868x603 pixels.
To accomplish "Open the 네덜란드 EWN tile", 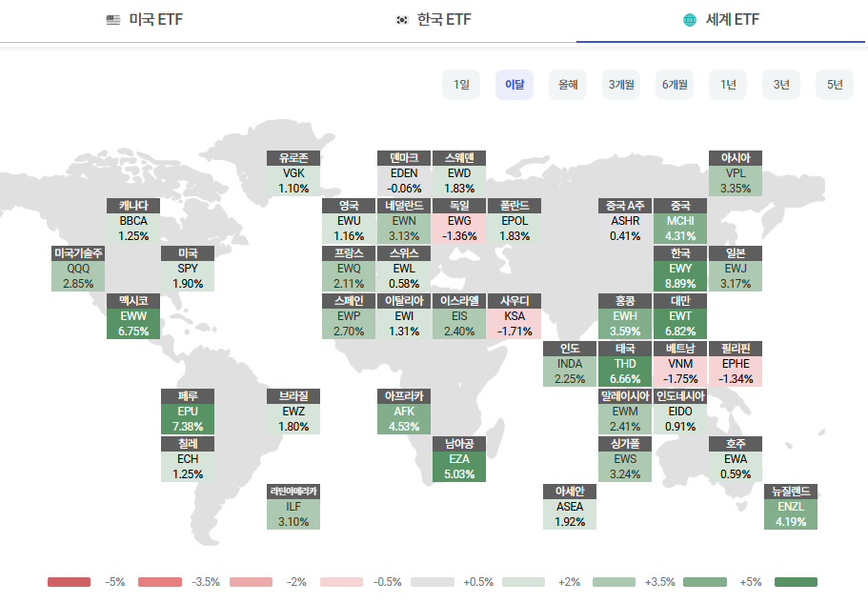I will 404,221.
